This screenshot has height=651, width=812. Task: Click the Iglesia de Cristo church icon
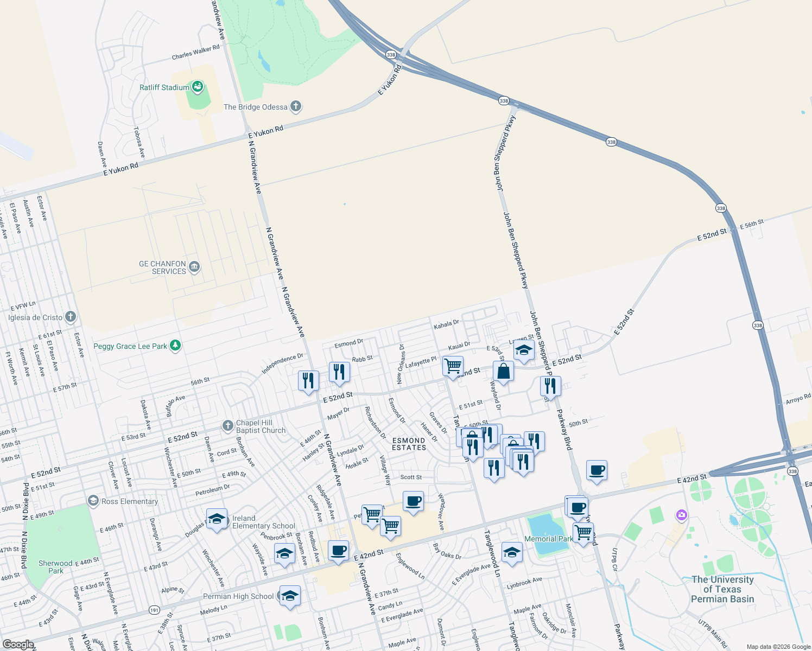(70, 316)
